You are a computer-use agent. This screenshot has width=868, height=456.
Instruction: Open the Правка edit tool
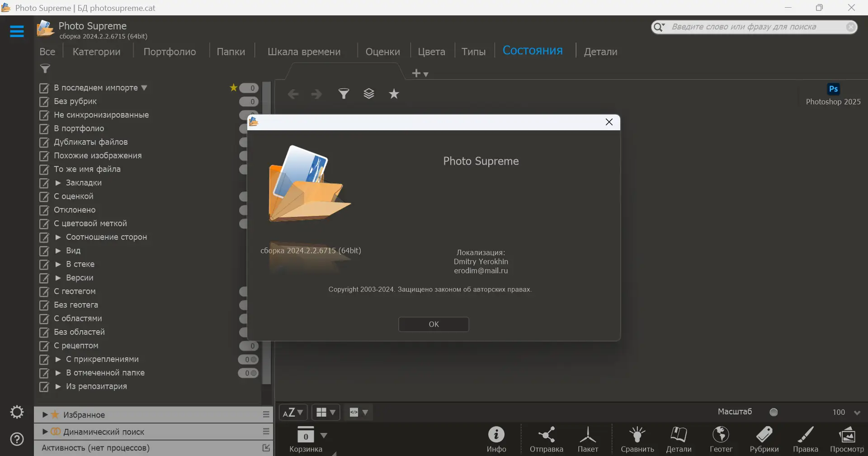pos(806,439)
